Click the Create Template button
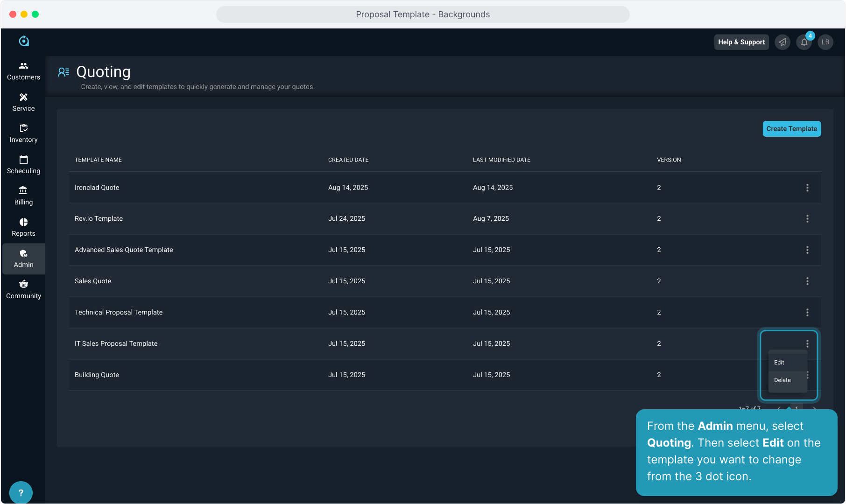 click(x=792, y=129)
